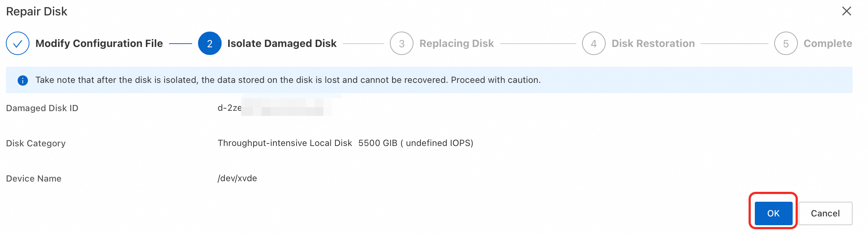The image size is (868, 234).
Task: Click the blue info icon in alert
Action: pos(23,80)
